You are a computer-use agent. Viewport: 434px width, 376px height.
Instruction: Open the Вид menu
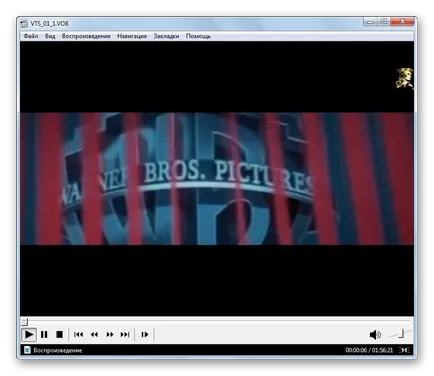[50, 36]
